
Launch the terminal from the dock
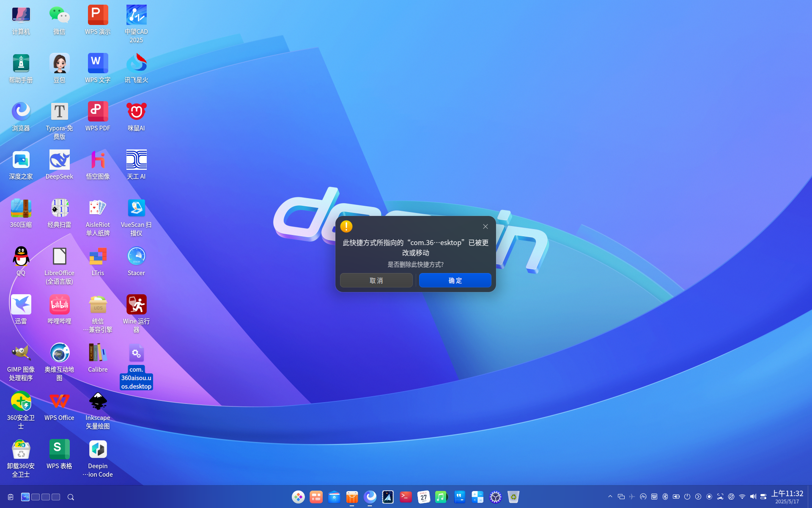click(x=406, y=497)
